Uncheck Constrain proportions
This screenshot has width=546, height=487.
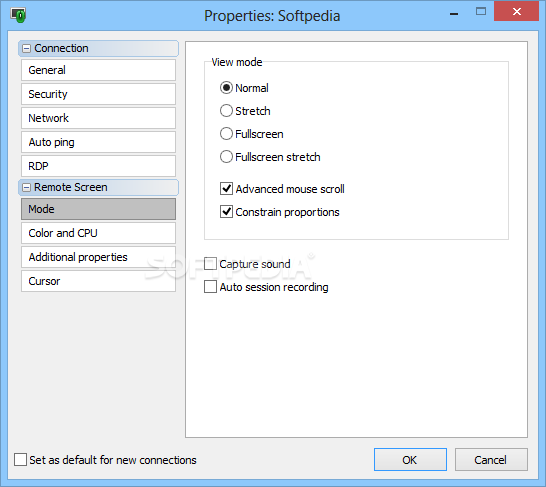(x=226, y=212)
